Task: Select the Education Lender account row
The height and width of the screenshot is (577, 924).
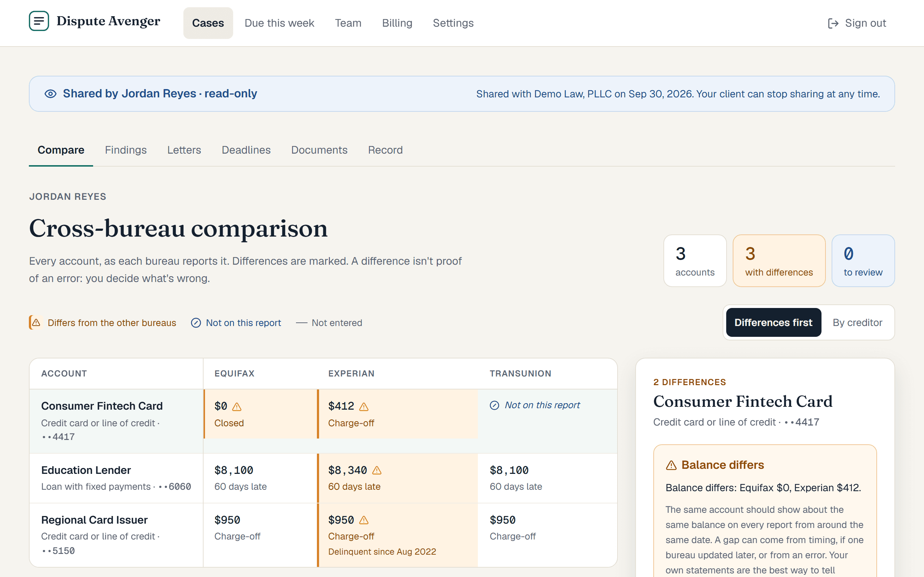Action: tap(323, 478)
